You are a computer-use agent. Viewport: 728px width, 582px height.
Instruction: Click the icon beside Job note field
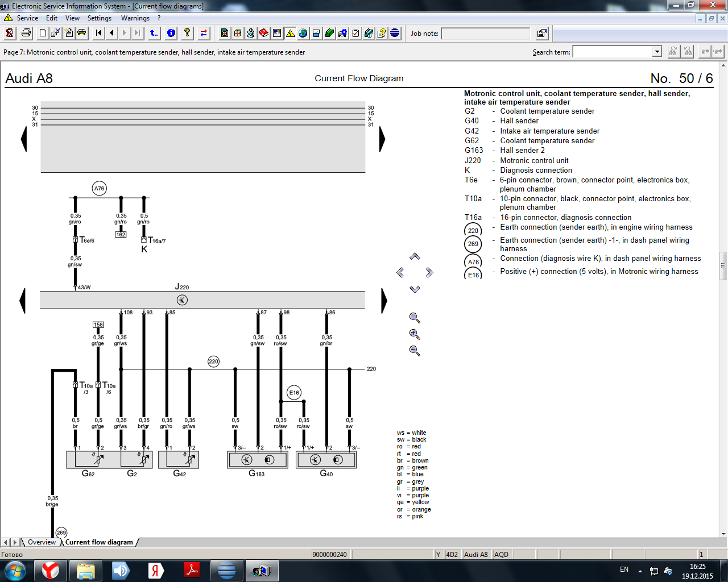pos(542,33)
